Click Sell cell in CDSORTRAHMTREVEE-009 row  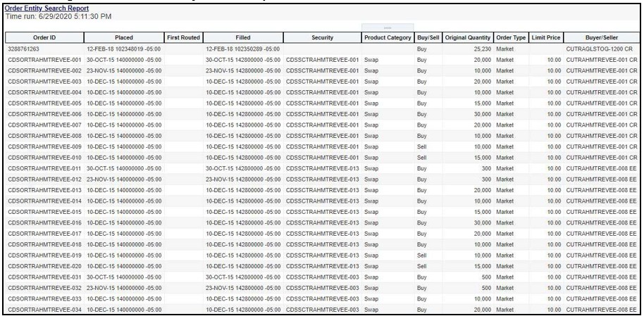pos(421,146)
